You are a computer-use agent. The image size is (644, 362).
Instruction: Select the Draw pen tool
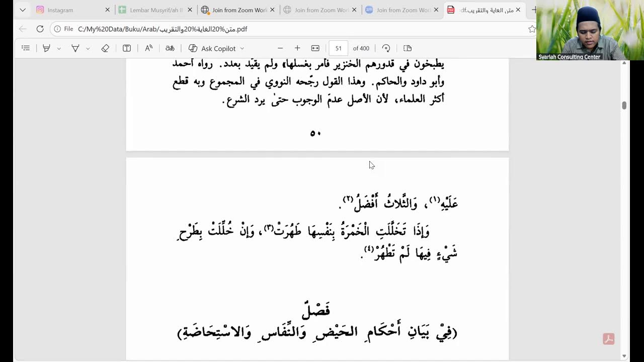click(75, 48)
